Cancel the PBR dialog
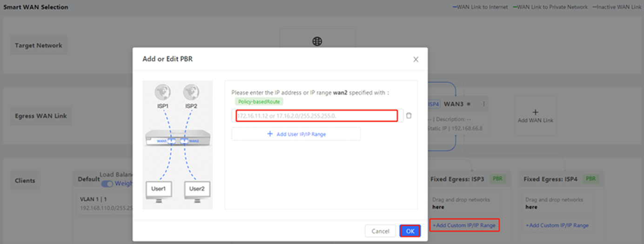Screen dimensions: 644x244 coord(380,231)
